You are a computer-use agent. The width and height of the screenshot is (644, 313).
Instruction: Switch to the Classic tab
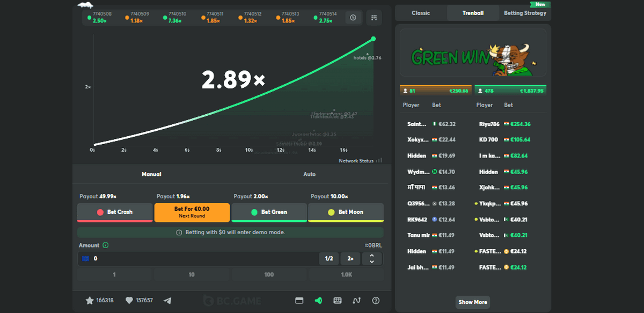(x=421, y=13)
